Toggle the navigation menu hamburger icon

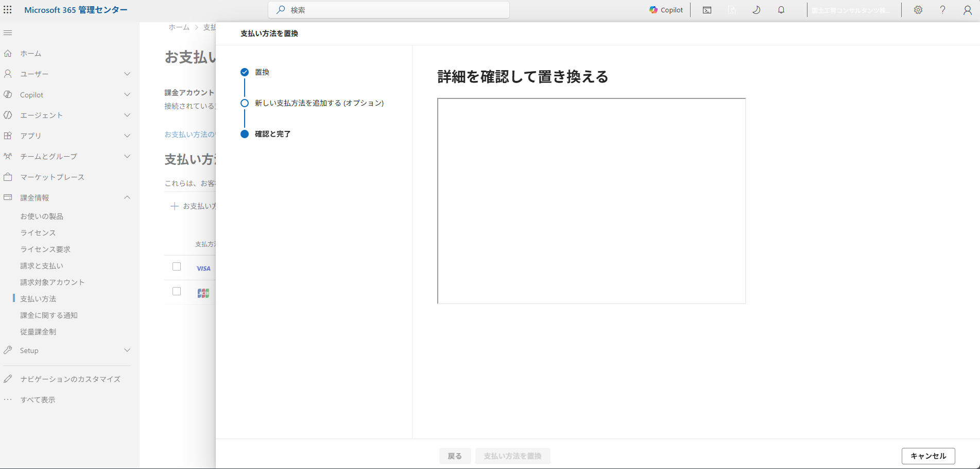(x=8, y=33)
